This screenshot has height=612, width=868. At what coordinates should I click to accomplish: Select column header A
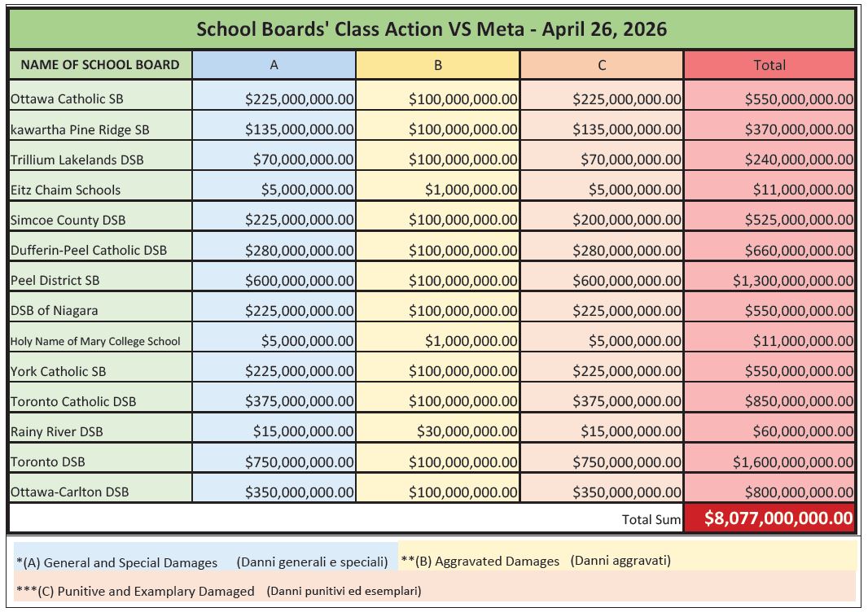pyautogui.click(x=274, y=65)
